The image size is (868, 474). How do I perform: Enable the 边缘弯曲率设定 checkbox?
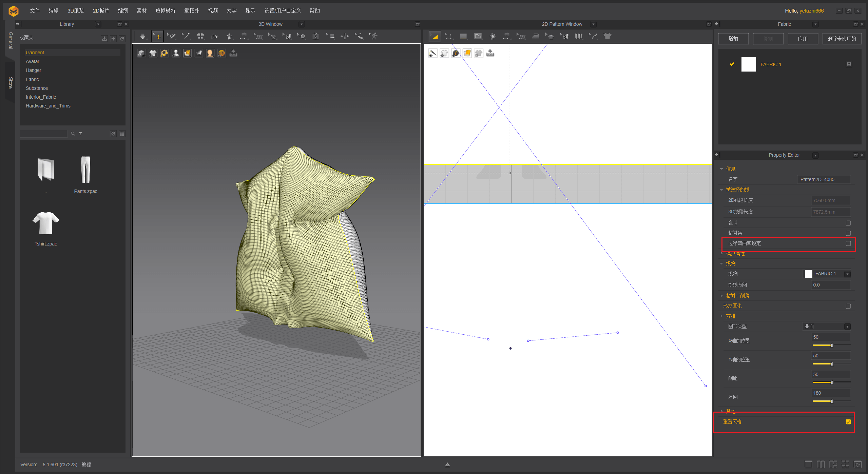coord(848,243)
